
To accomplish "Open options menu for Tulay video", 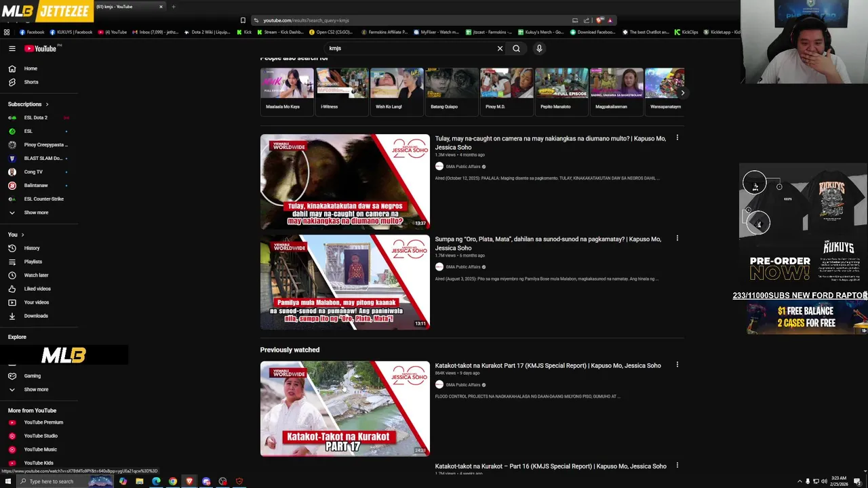I will point(677,138).
